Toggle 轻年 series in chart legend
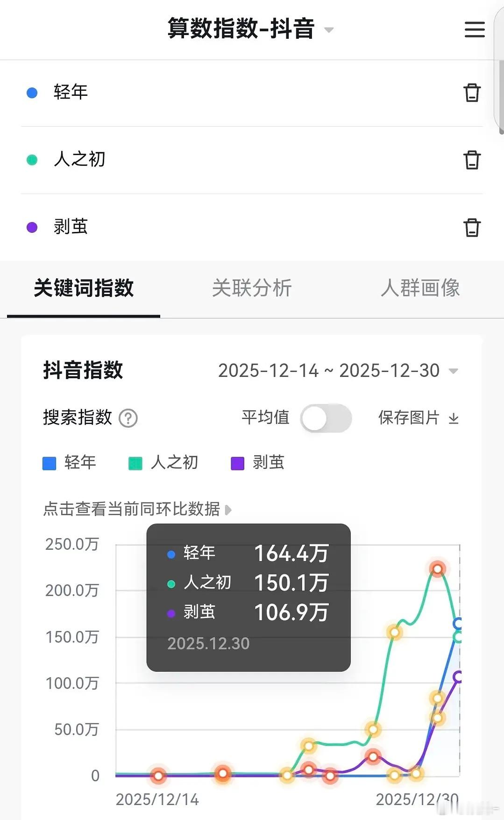The image size is (504, 820). point(69,462)
